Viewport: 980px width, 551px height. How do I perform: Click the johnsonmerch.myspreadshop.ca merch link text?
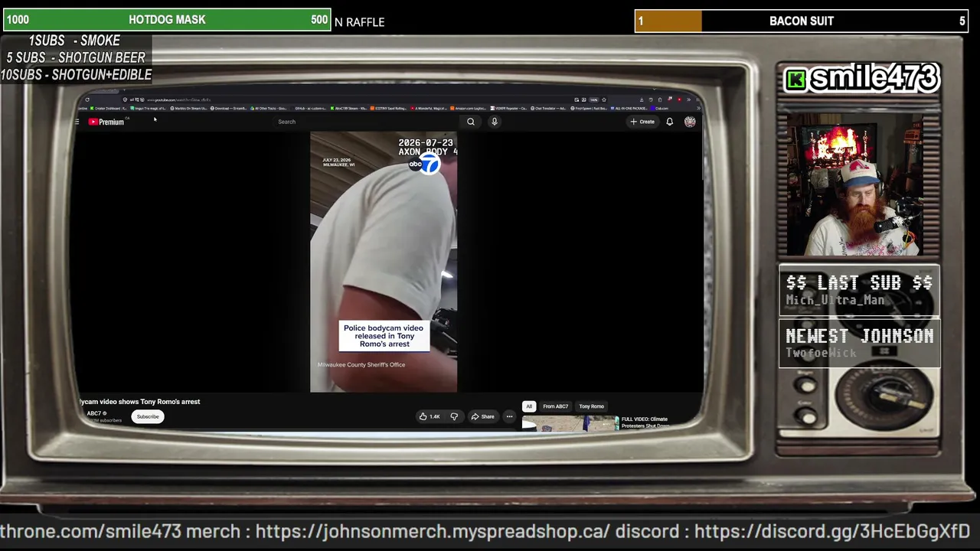(x=433, y=531)
